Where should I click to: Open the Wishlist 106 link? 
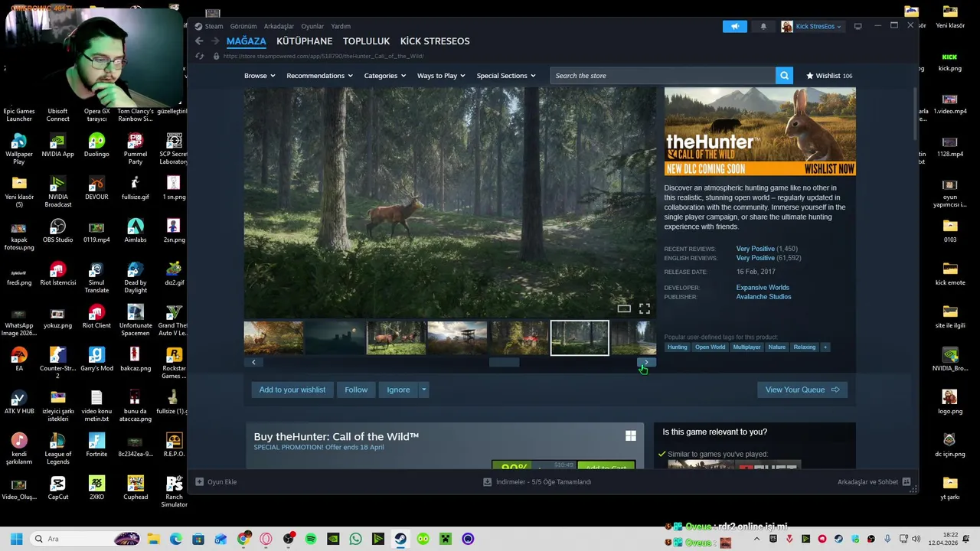tap(829, 76)
